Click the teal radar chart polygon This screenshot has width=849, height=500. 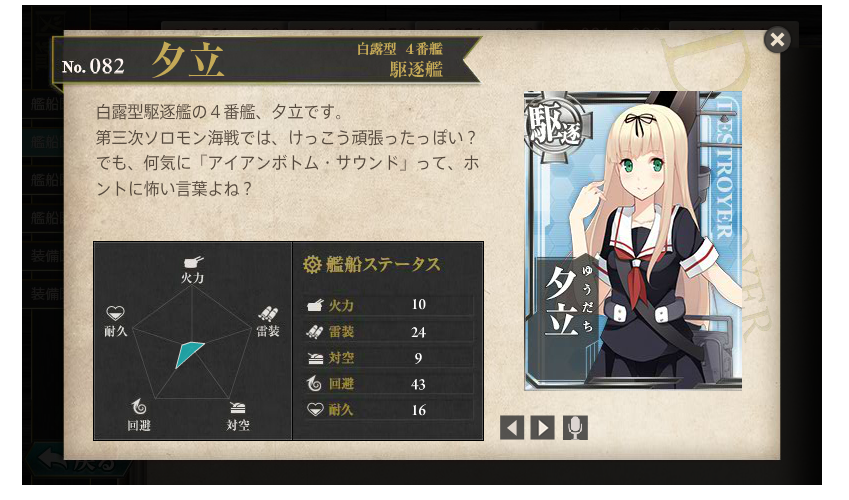coord(190,354)
